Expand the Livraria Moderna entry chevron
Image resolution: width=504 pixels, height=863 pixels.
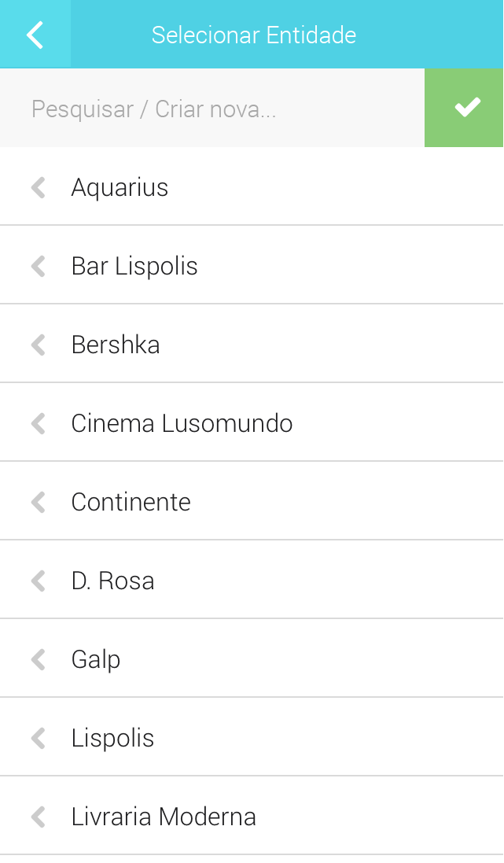(x=38, y=817)
